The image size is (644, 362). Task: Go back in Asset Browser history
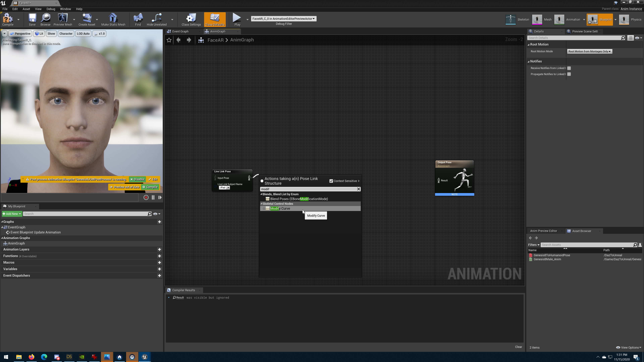530,238
